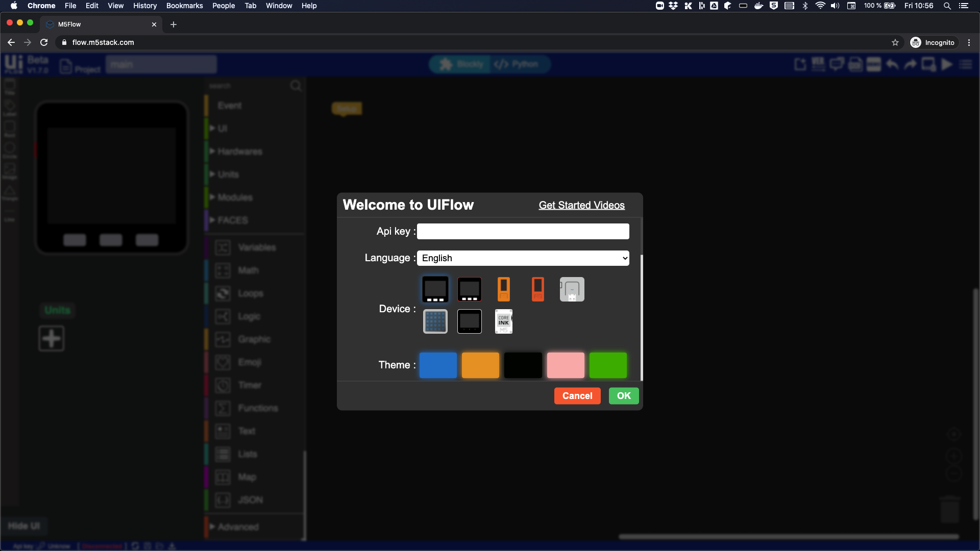The image size is (980, 551).
Task: Click the Api key input field
Action: click(523, 232)
